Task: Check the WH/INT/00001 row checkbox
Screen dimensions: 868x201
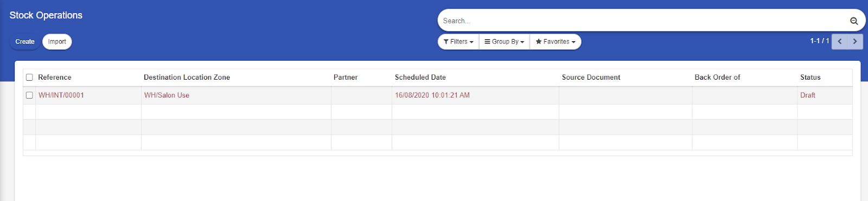Action: click(29, 95)
